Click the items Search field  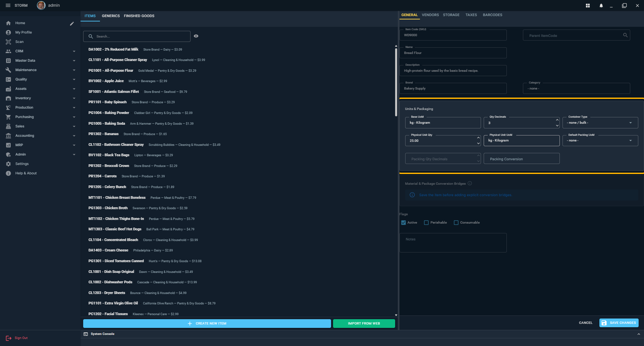coord(137,36)
